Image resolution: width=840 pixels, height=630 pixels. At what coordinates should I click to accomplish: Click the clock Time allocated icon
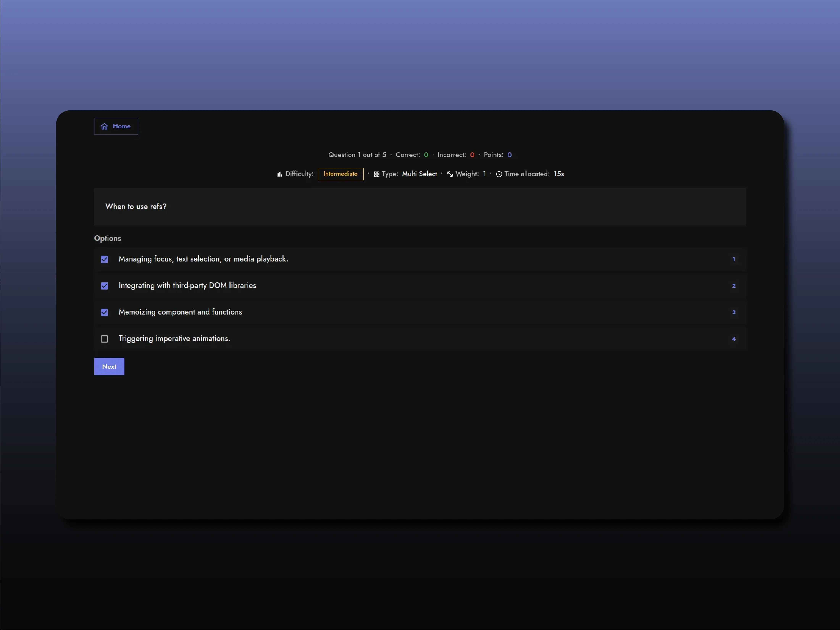coord(499,174)
